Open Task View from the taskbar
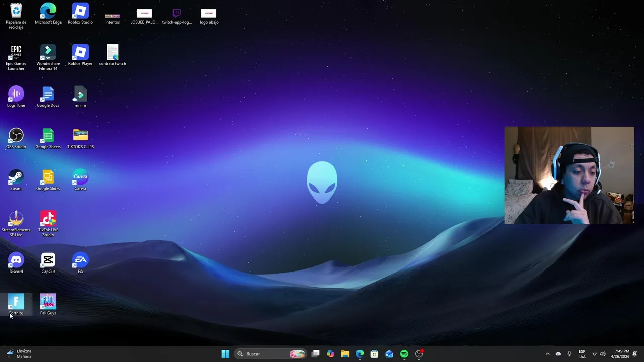 pos(316,354)
